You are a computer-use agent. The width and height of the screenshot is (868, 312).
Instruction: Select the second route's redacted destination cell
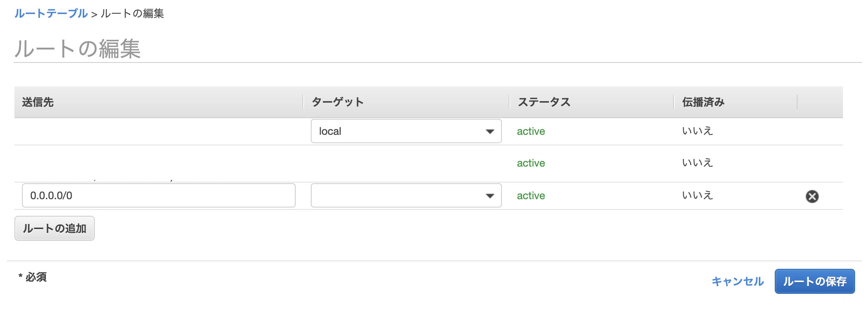[x=234, y=163]
